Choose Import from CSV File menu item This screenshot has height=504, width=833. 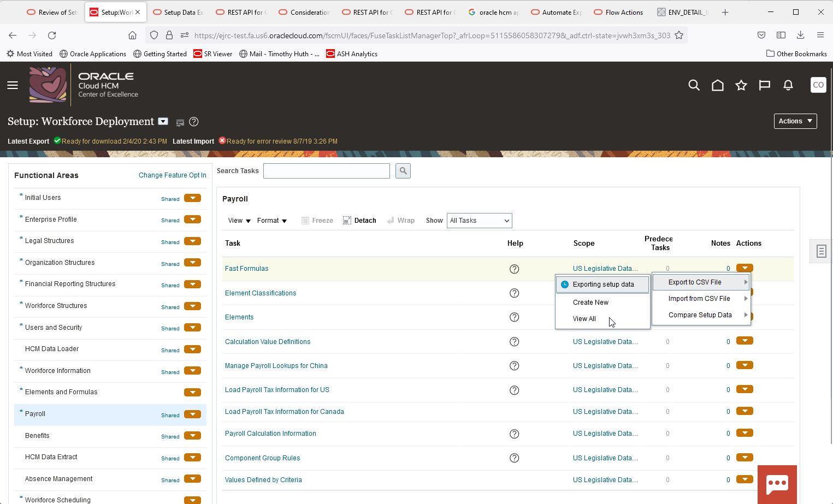[x=699, y=299]
